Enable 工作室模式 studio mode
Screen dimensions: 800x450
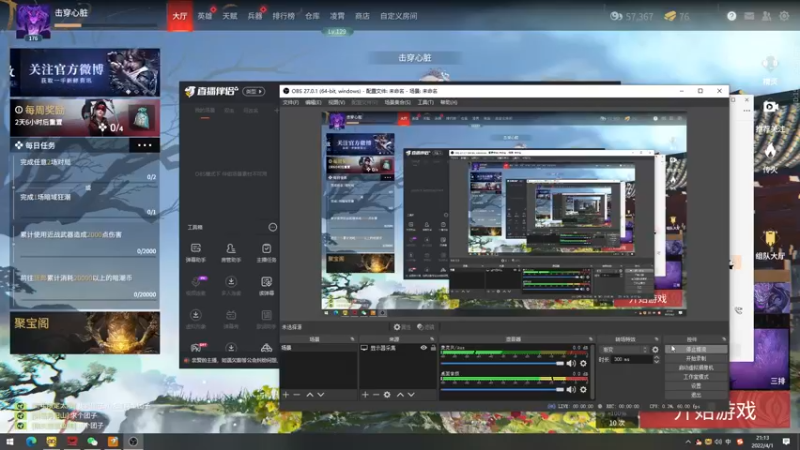tap(696, 377)
